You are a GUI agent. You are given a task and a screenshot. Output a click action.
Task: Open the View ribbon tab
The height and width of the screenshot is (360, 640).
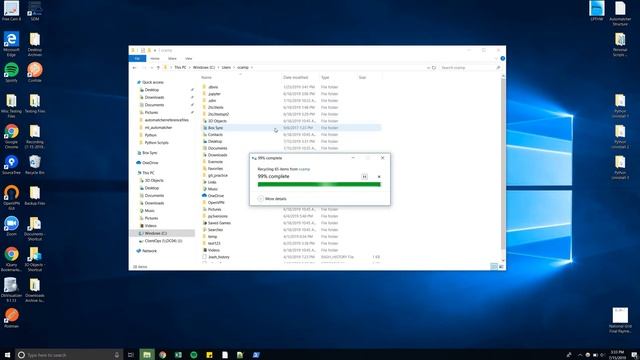pyautogui.click(x=189, y=58)
